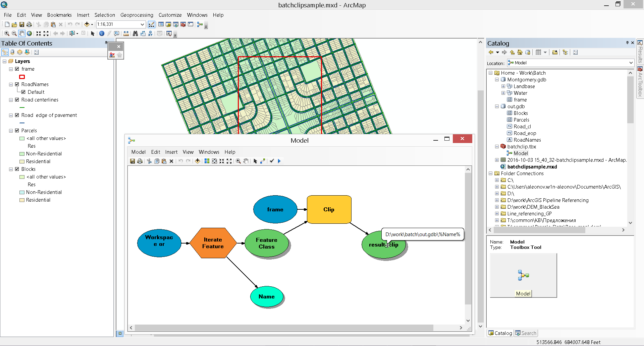Toggle the Parcels layer checkbox
644x346 pixels.
click(x=17, y=131)
